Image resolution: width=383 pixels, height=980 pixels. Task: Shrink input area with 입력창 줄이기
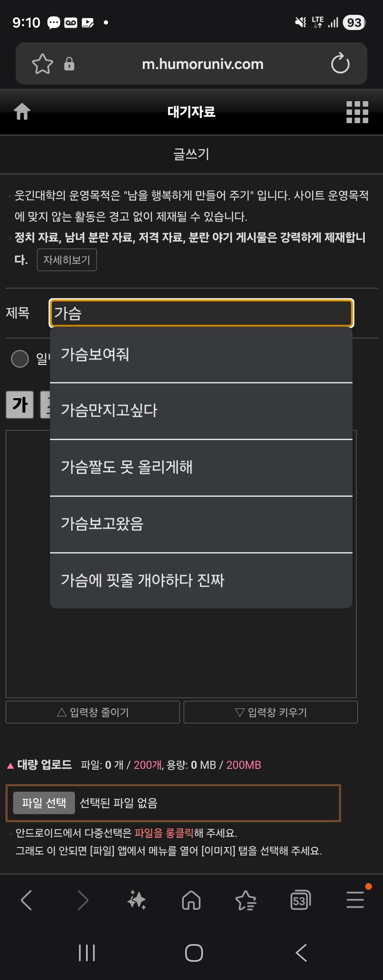pos(93,712)
